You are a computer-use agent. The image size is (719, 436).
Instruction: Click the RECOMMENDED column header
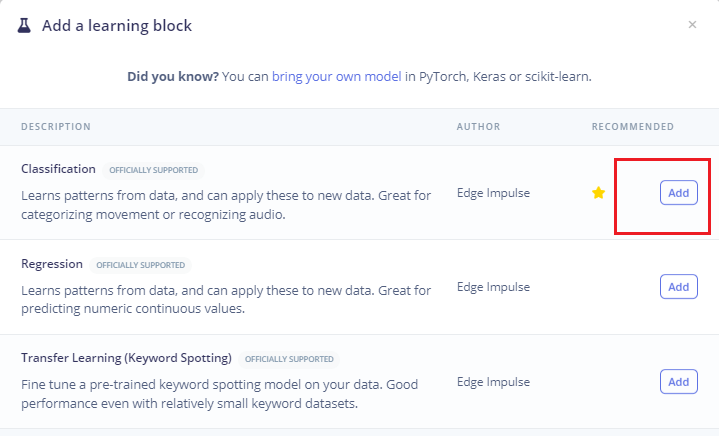coord(632,127)
